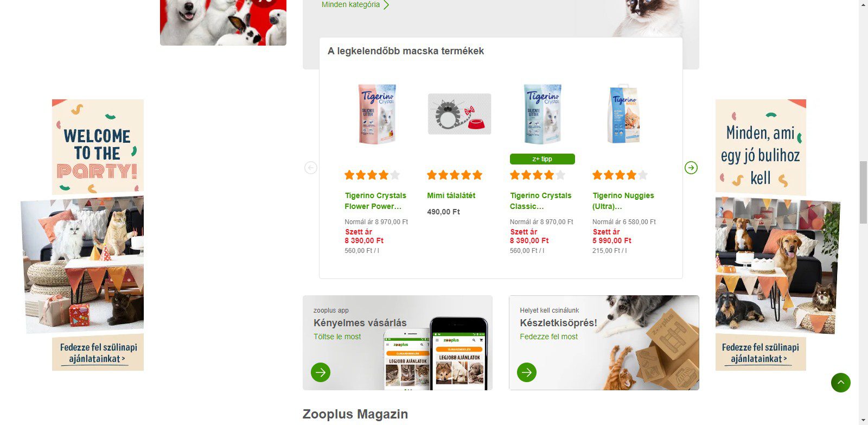Click the Fedezze fel most link
Image resolution: width=868 pixels, height=425 pixels.
point(548,337)
